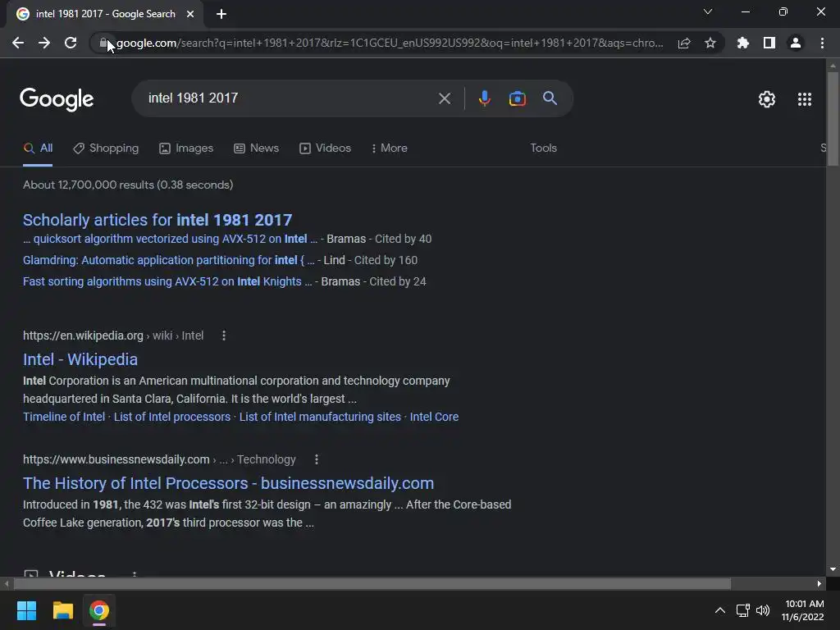Open the Intel - Wikipedia result
Screen dimensions: 840x630
(80, 359)
